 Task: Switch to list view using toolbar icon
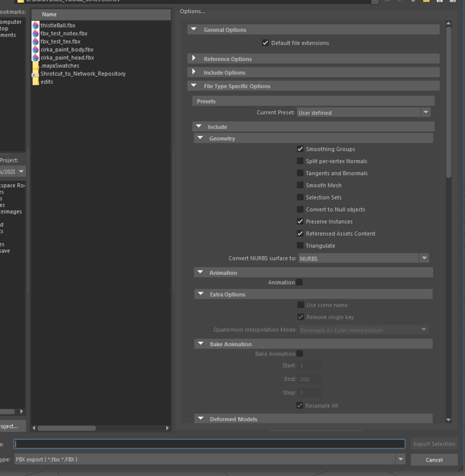(439, 1)
